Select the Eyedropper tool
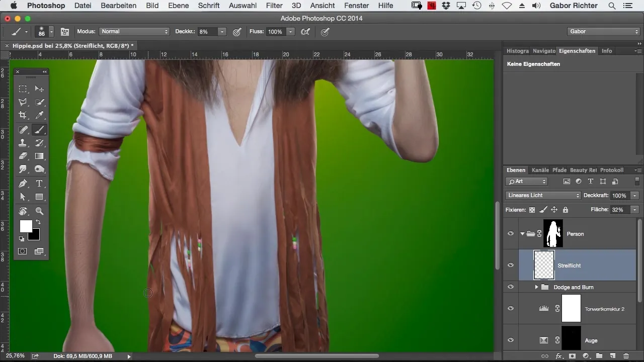644x362 pixels. point(39,116)
